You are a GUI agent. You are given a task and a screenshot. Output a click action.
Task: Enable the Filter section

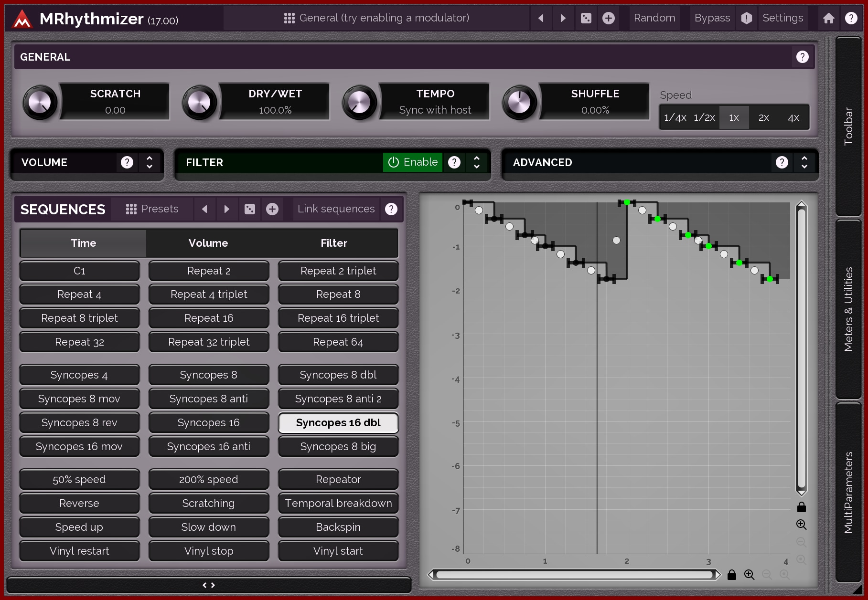point(413,162)
